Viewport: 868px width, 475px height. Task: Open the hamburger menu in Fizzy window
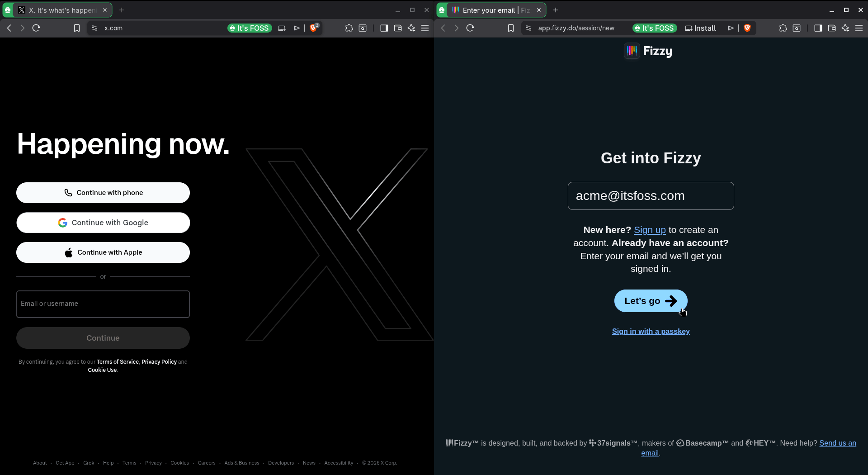(859, 28)
